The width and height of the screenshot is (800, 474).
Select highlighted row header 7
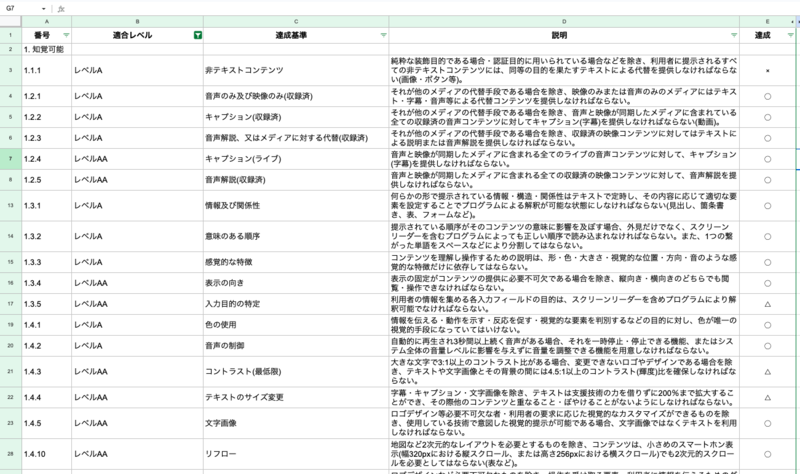point(10,159)
